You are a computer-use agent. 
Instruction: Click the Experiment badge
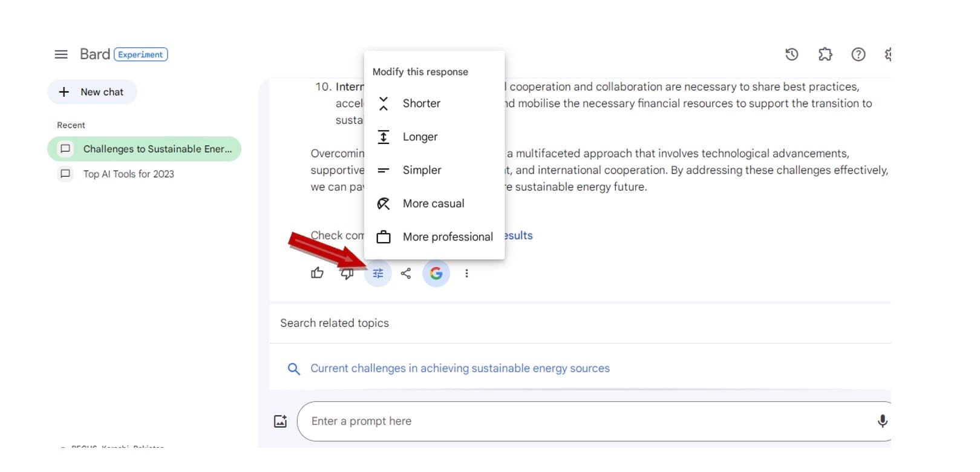click(141, 54)
